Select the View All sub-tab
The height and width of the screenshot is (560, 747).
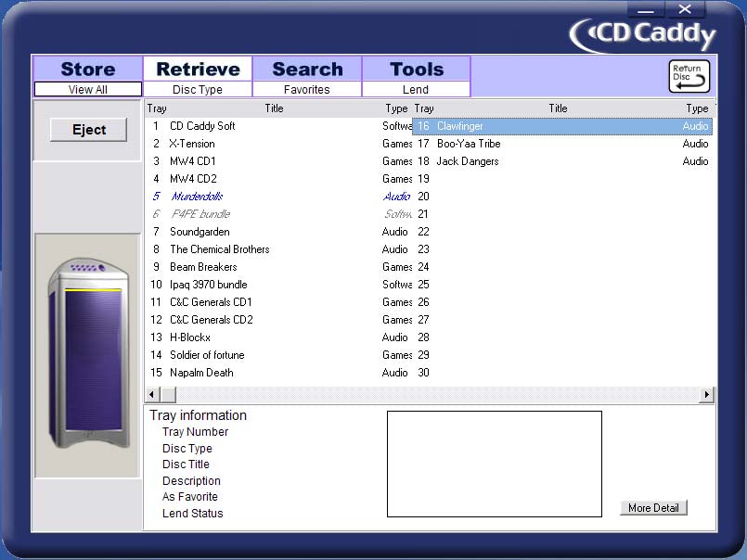pos(88,90)
